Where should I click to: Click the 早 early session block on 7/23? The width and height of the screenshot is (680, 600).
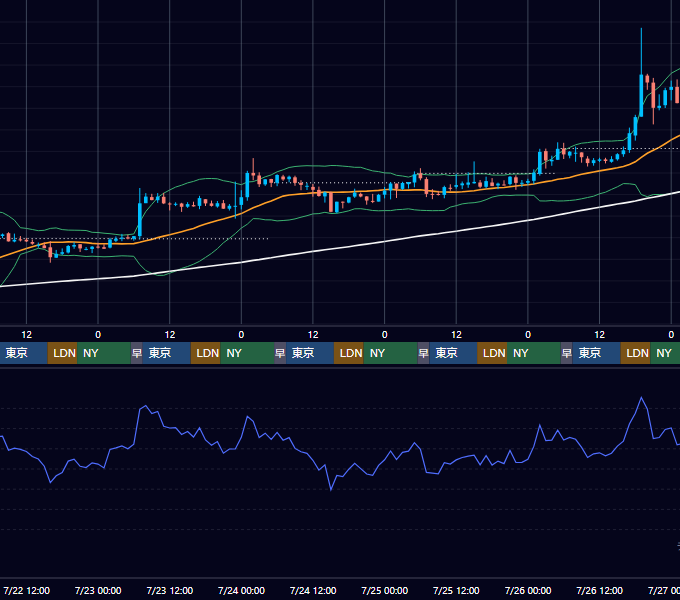click(x=137, y=353)
